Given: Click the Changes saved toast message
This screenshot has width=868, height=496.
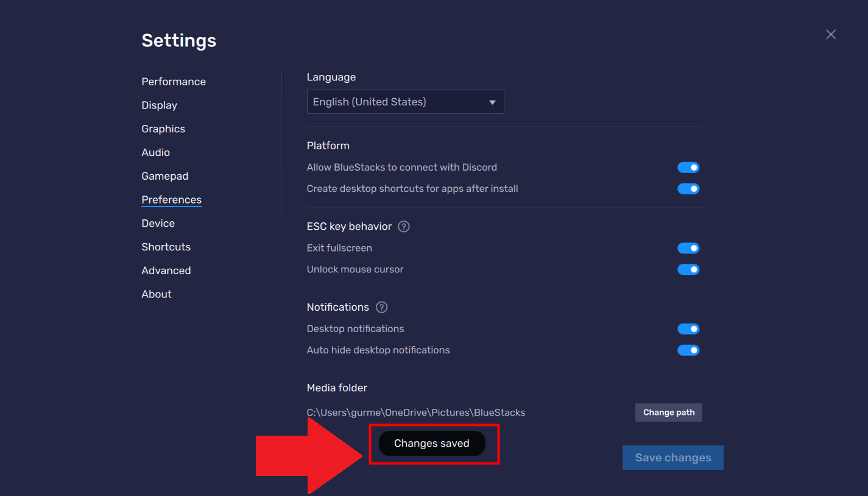Looking at the screenshot, I should point(432,444).
